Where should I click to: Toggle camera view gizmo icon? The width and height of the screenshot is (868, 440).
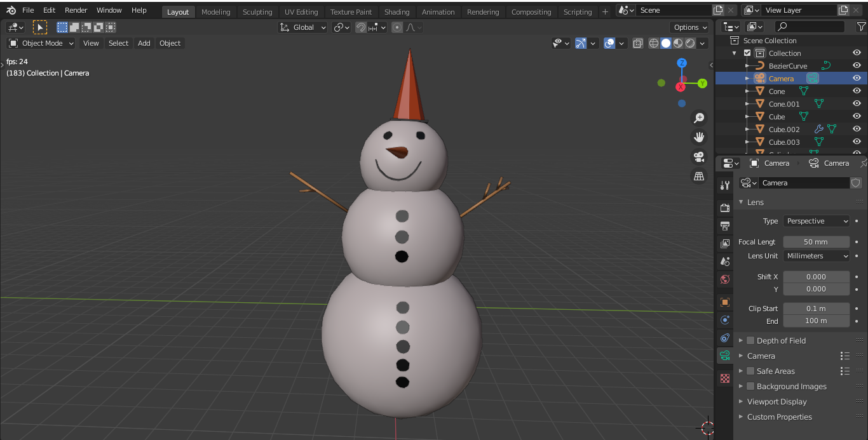point(699,157)
